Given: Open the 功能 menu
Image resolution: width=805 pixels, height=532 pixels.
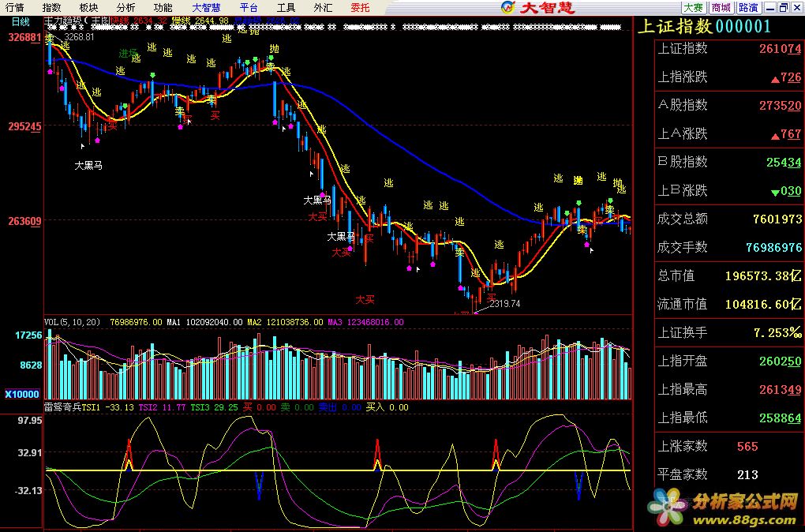Looking at the screenshot, I should (x=163, y=8).
